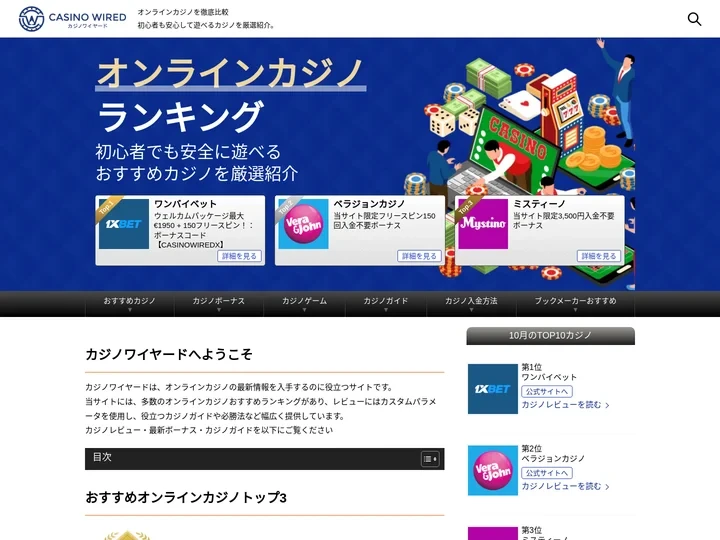Open カジノレビューを読む link for ベラジョンカジノ
This screenshot has width=720, height=540.
[564, 486]
